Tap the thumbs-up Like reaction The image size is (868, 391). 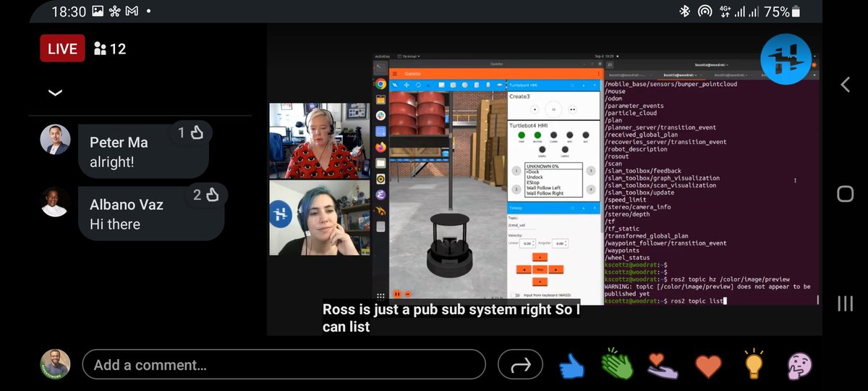pos(571,366)
